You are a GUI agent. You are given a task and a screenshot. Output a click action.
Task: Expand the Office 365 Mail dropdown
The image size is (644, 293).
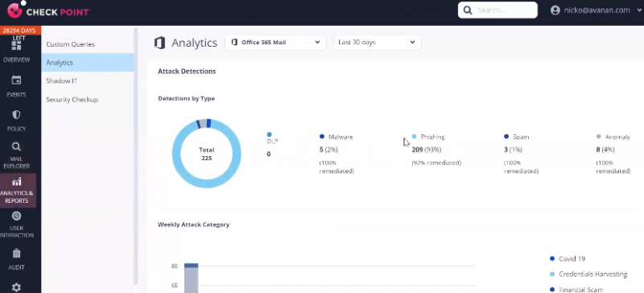[275, 43]
